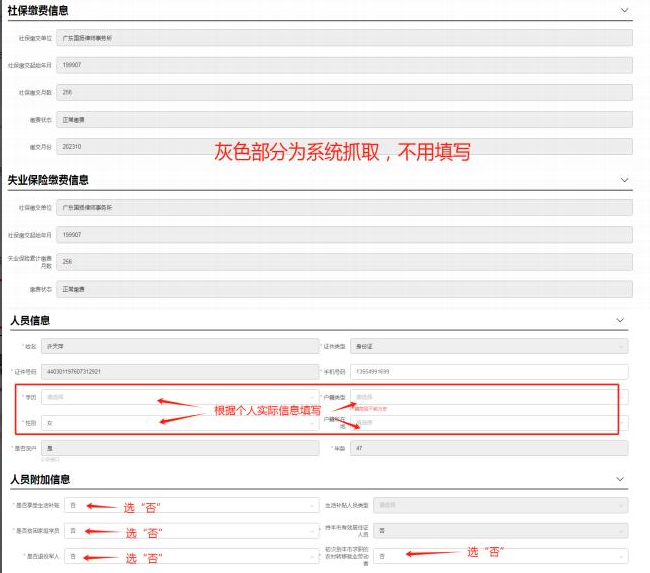
Task: Open the 证件类型 dropdown showing 身份证
Action: [x=489, y=346]
